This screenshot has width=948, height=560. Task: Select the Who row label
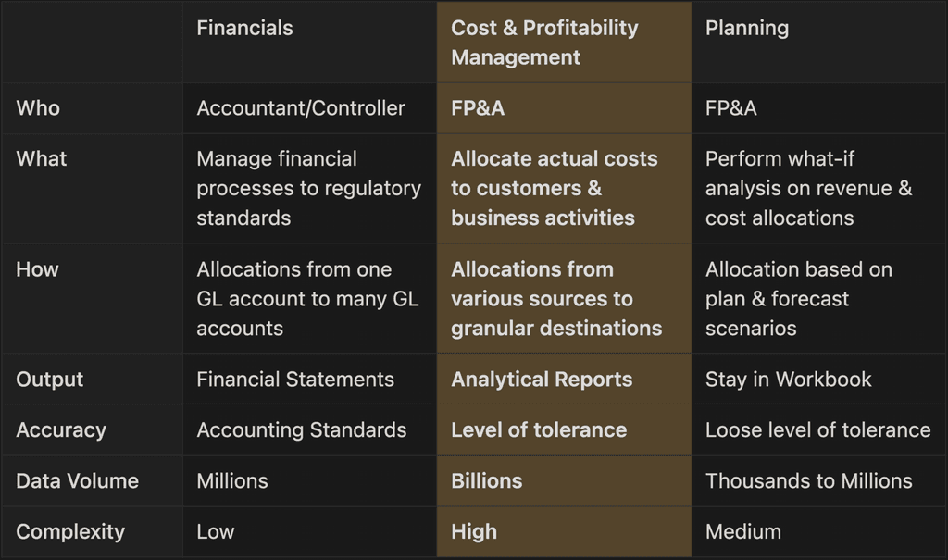38,108
